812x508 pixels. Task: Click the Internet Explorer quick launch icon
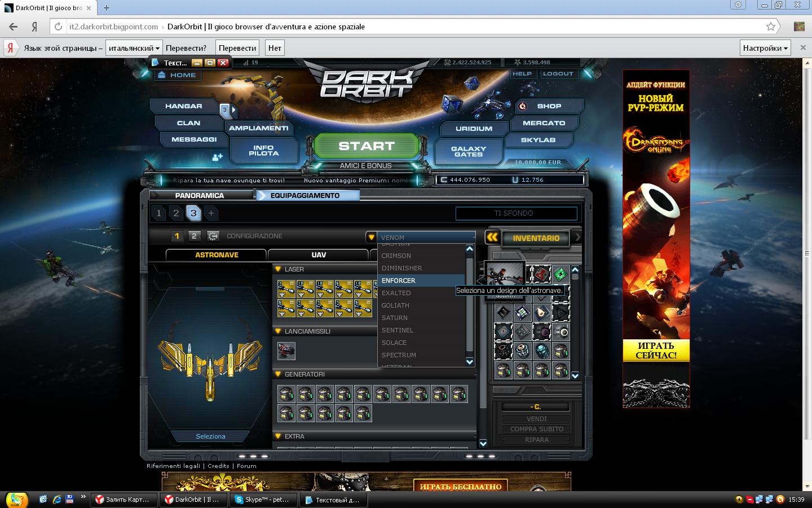(56, 500)
